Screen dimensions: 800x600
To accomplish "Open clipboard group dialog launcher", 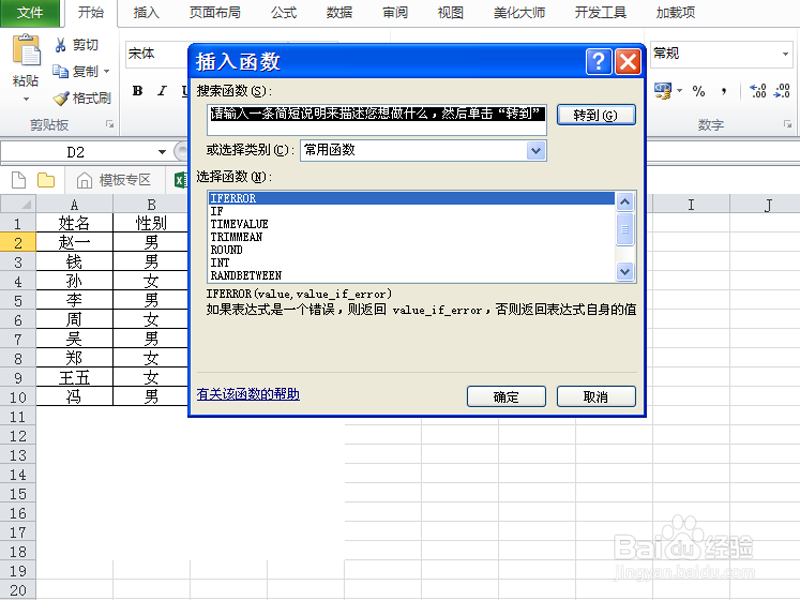I will click(x=109, y=124).
